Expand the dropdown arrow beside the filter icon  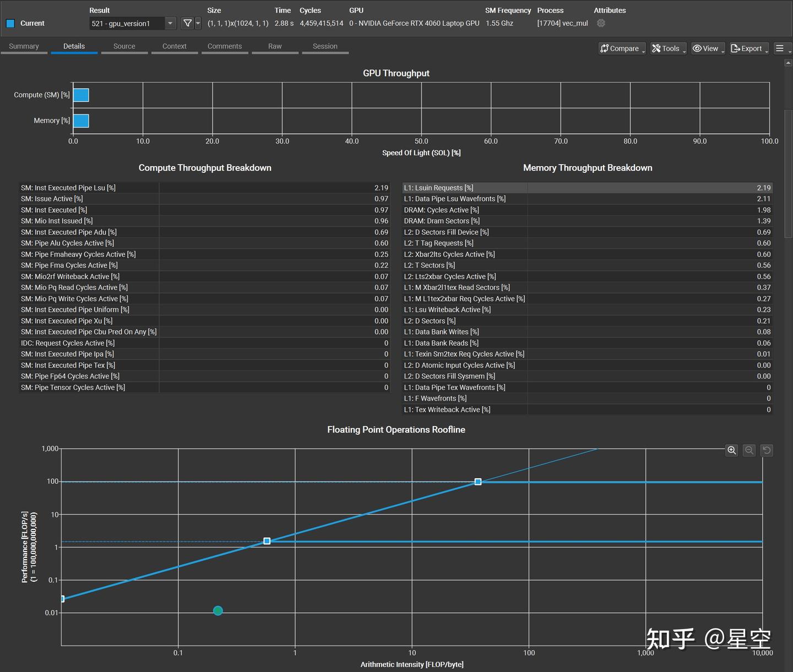(197, 23)
